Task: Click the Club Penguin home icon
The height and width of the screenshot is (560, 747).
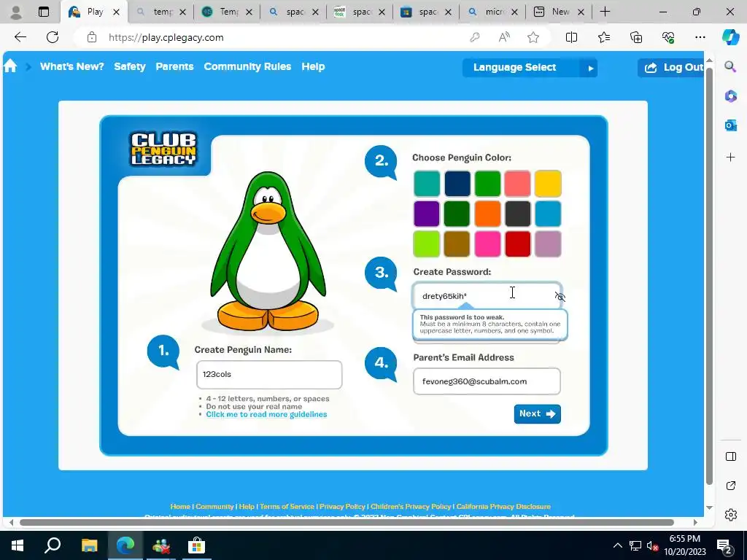Action: (x=10, y=66)
